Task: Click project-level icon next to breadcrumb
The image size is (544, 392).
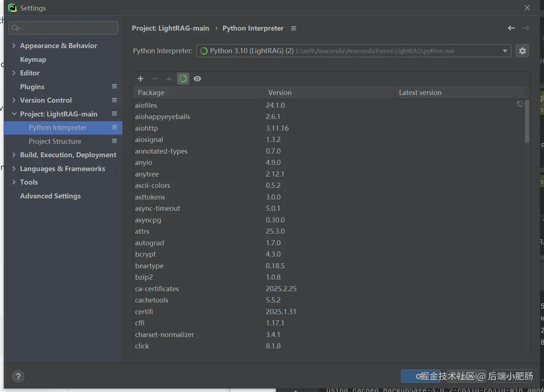Action: (294, 28)
